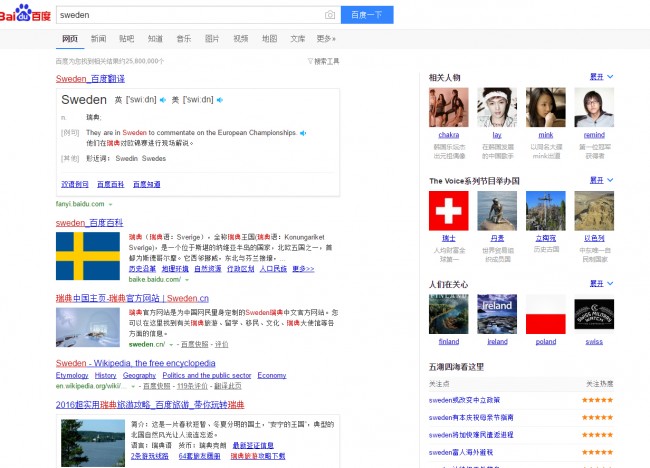Open camera image search icon
650x468 pixels.
330,15
